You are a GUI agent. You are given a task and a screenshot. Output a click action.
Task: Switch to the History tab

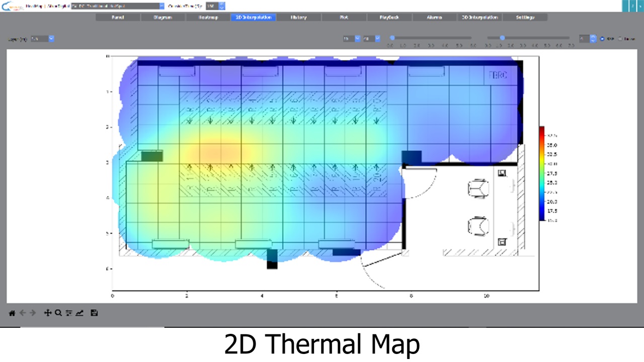(x=298, y=17)
